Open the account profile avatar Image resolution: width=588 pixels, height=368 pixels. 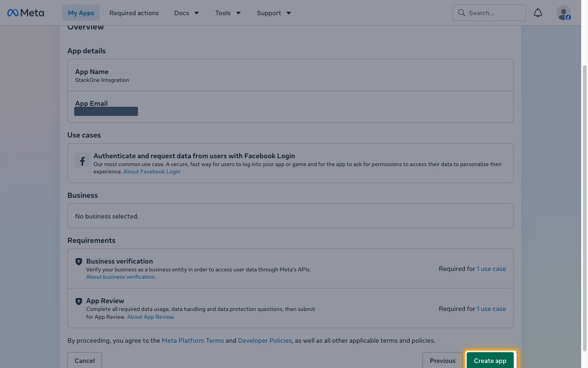pos(564,13)
